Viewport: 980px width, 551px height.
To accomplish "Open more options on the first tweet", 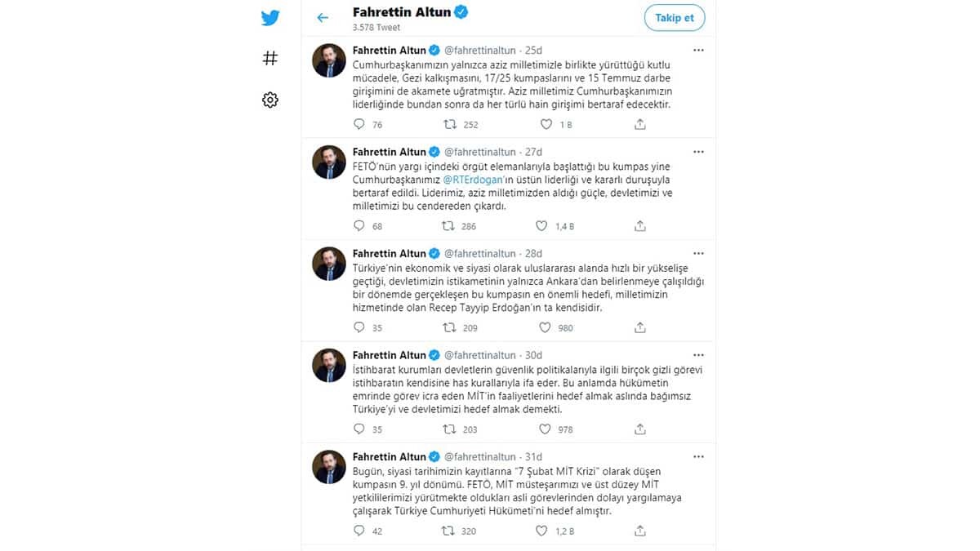I will coord(698,49).
